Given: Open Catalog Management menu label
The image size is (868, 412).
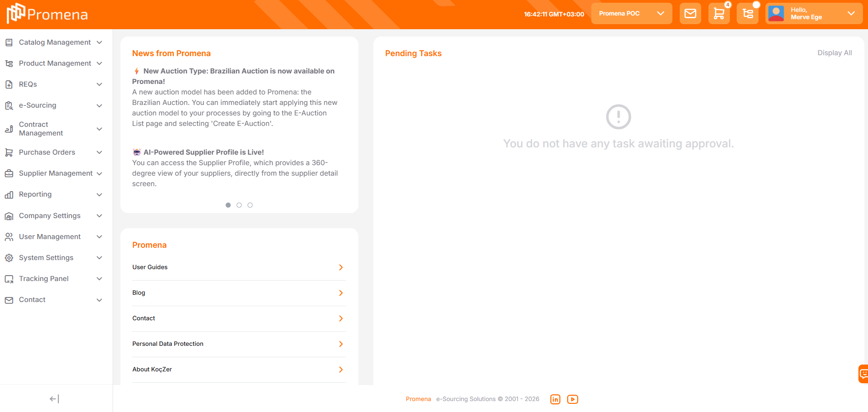Looking at the screenshot, I should coord(55,42).
